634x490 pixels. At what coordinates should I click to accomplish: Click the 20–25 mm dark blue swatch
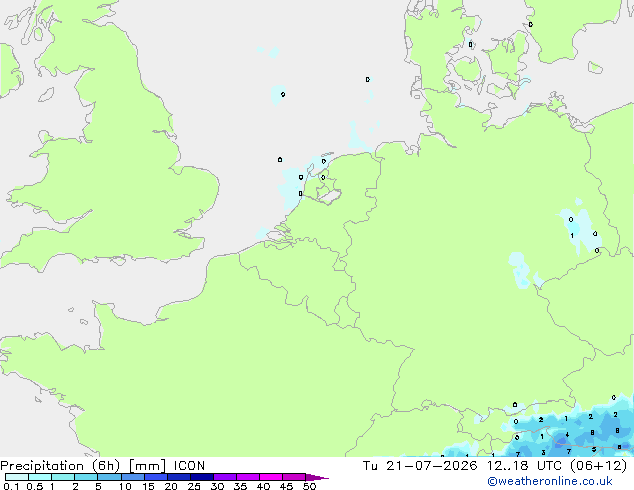178,477
